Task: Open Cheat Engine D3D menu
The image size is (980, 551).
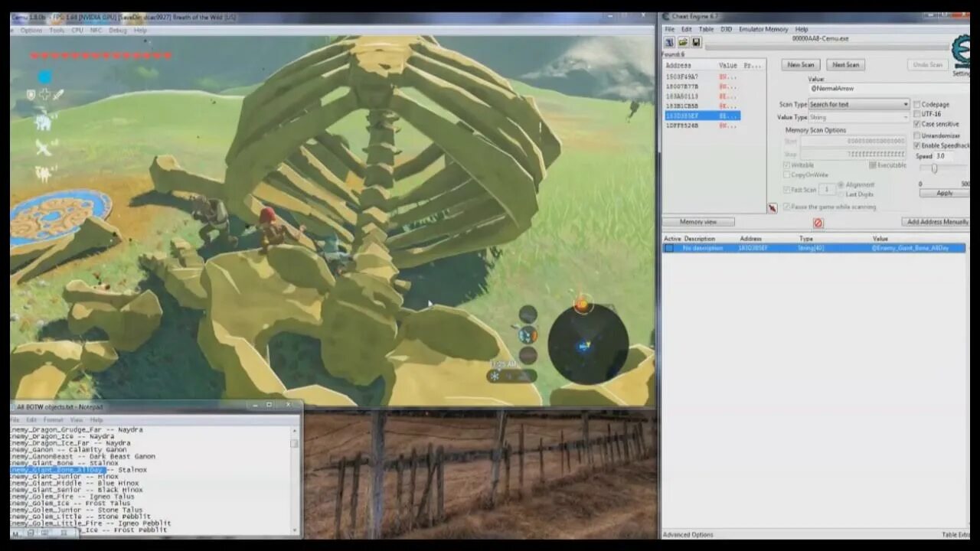Action: point(726,29)
